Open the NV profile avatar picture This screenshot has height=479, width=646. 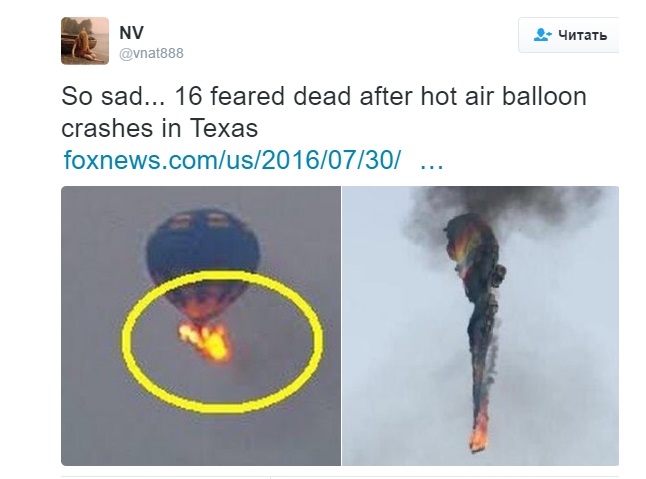point(85,41)
